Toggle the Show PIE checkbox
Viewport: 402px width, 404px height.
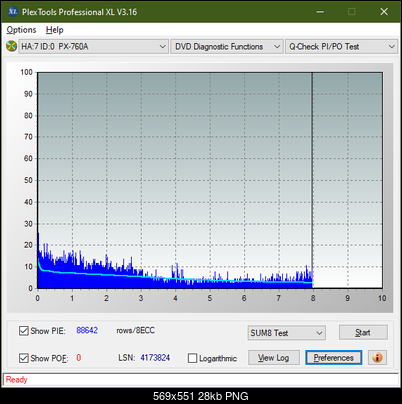click(x=24, y=331)
